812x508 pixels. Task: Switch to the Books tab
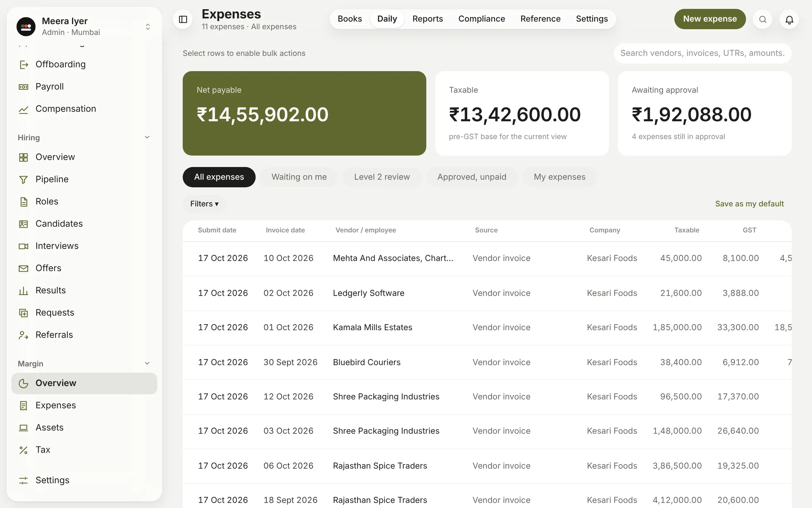[350, 19]
